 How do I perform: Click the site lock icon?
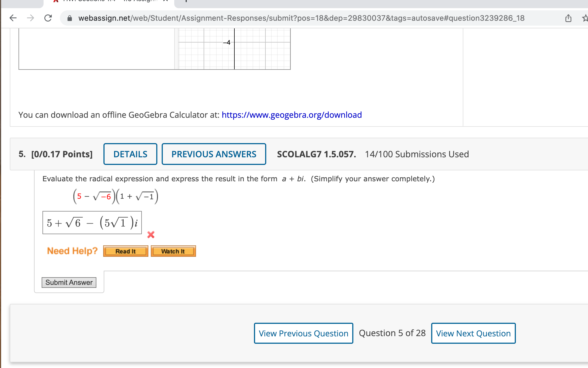(70, 18)
